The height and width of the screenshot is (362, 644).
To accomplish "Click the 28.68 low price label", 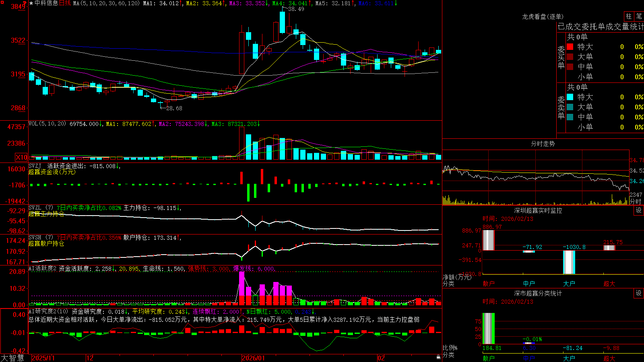I will coord(174,108).
